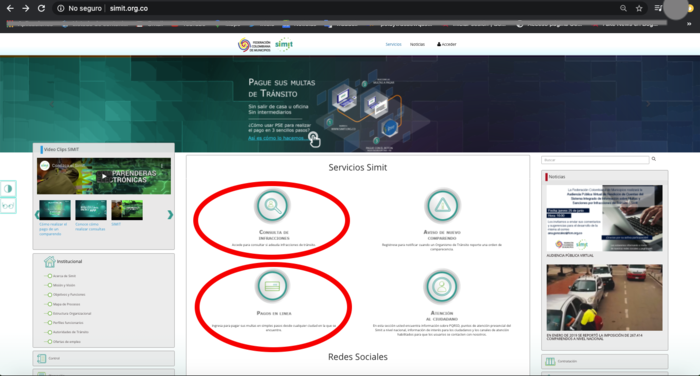Open the Pagos en línea title link
The height and width of the screenshot is (376, 700).
point(274,313)
